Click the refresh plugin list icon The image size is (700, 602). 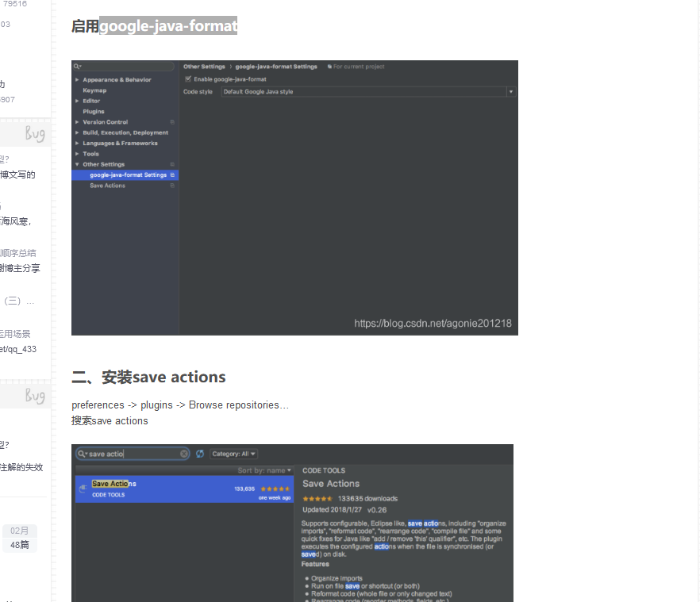click(x=200, y=454)
